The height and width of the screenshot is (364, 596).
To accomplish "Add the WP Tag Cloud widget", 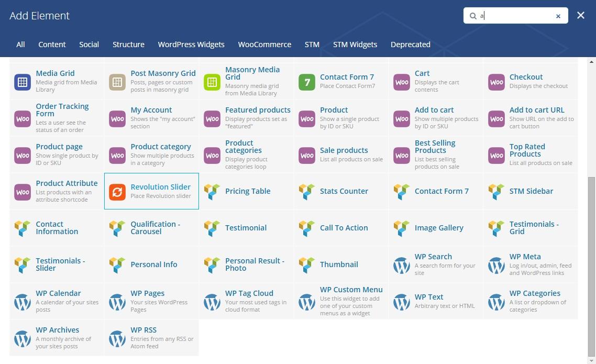I will (x=249, y=294).
